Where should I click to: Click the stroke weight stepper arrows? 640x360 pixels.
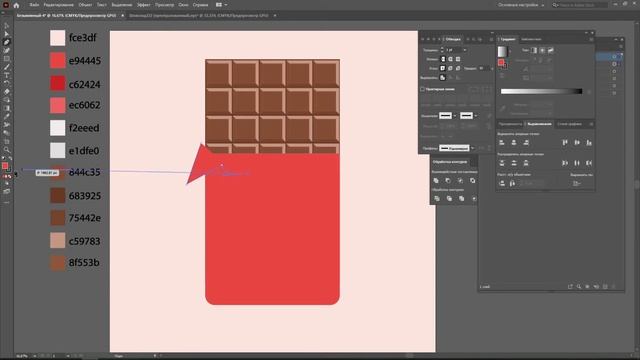[442, 50]
